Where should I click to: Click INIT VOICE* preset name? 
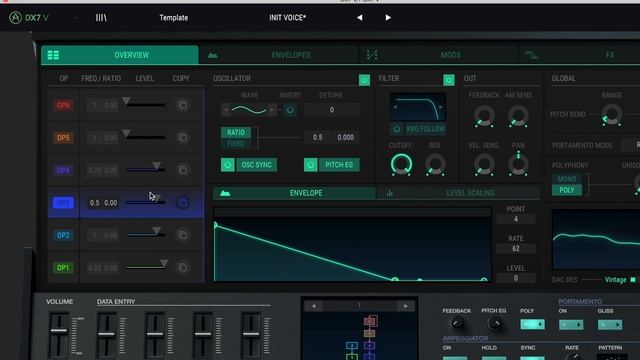287,18
